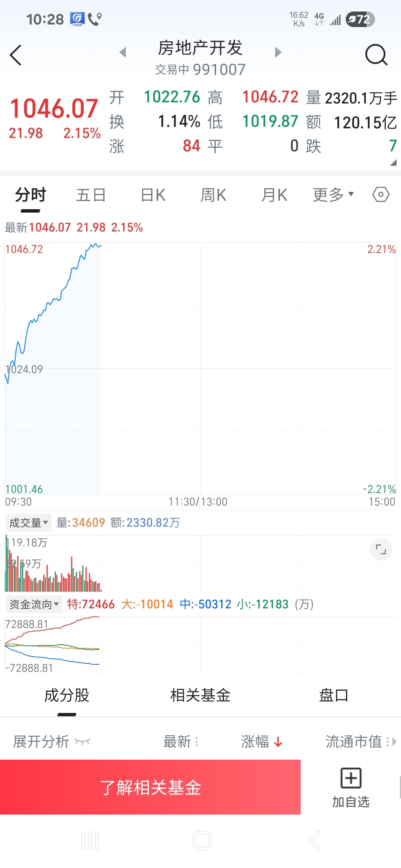Toggle 涨幅 sort order arrow
Screen dimensions: 401x868
pyautogui.click(x=278, y=742)
